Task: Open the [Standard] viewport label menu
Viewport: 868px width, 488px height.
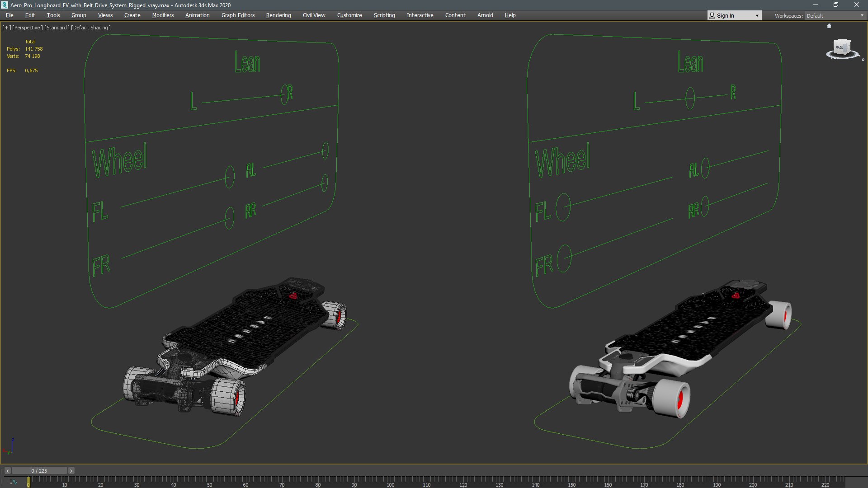Action: point(57,28)
